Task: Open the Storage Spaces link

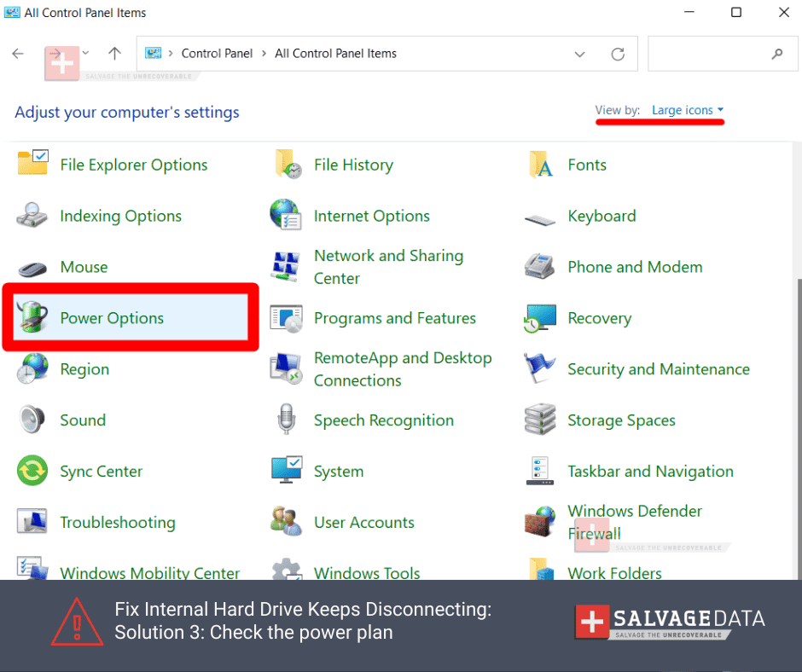Action: pyautogui.click(x=621, y=420)
